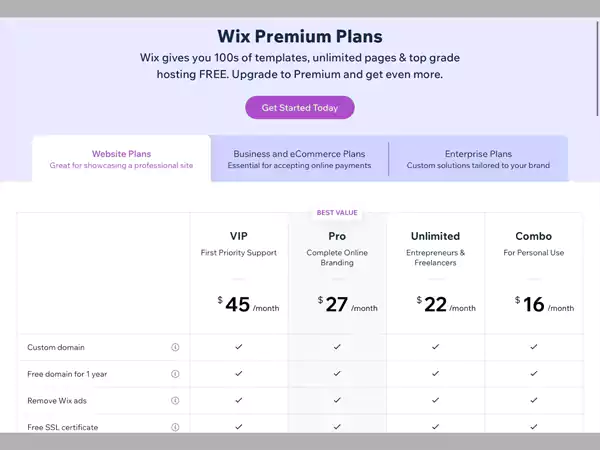Pick the Combo plan heading
Image resolution: width=600 pixels, height=450 pixels.
[x=534, y=236]
